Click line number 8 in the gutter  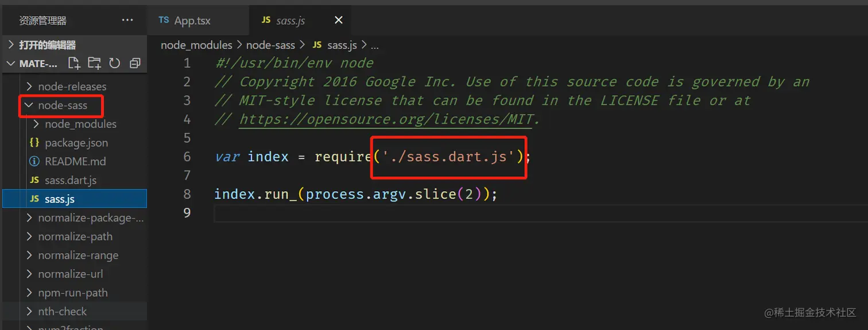[x=187, y=194]
